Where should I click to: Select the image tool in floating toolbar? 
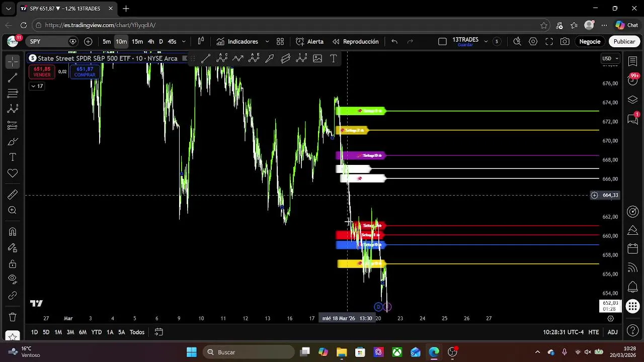click(317, 59)
